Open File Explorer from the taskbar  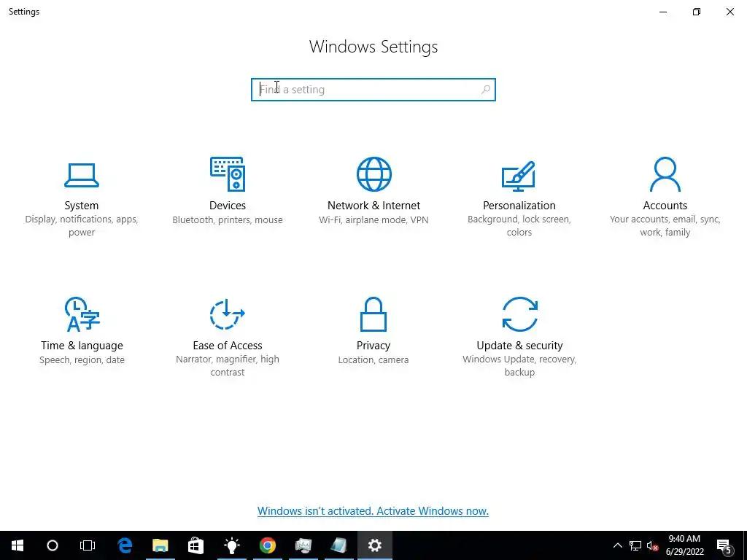click(x=160, y=545)
